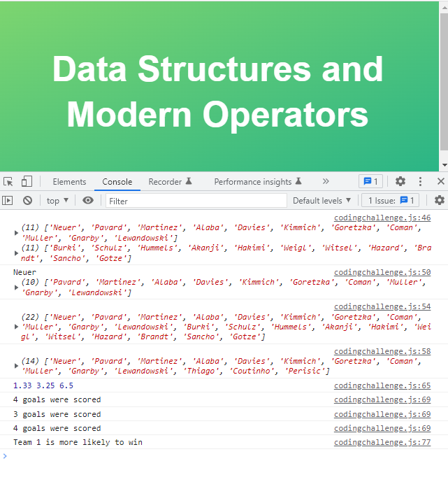The image size is (448, 482).
Task: Click the console prompt input line
Action: coord(224,456)
